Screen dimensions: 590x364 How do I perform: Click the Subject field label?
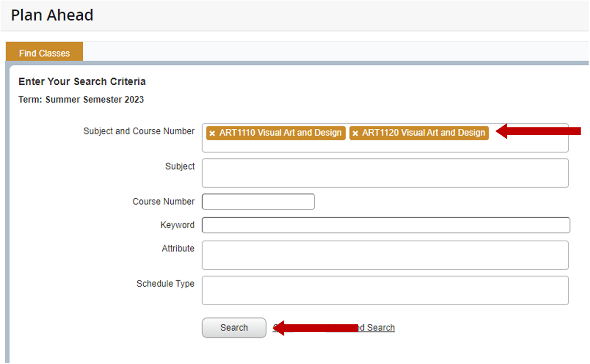click(180, 167)
